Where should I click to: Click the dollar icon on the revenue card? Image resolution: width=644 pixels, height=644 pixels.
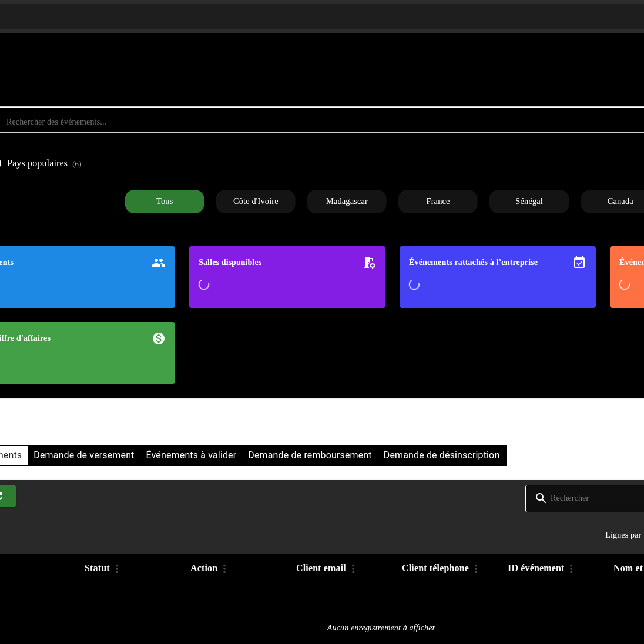159,338
